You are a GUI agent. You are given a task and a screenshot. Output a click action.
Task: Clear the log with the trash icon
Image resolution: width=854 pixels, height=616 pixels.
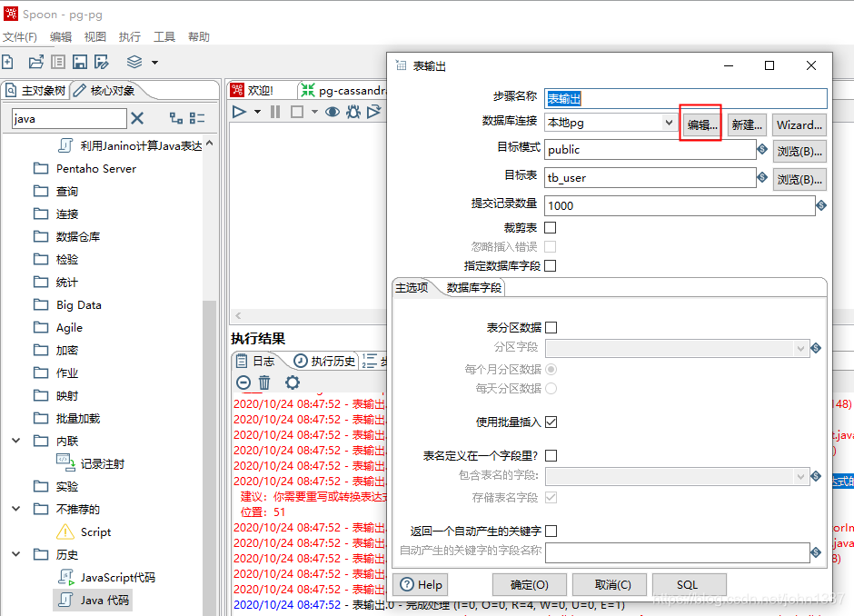coord(263,382)
